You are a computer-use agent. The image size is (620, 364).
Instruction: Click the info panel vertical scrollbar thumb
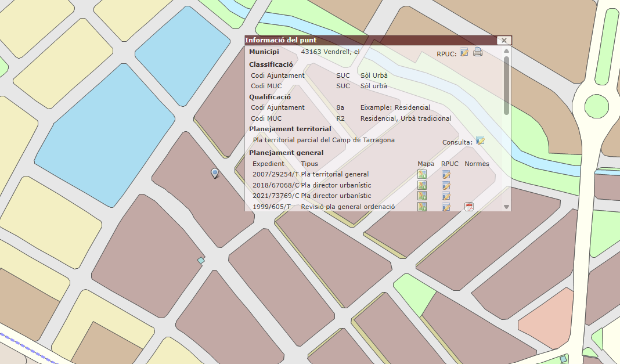[506, 84]
